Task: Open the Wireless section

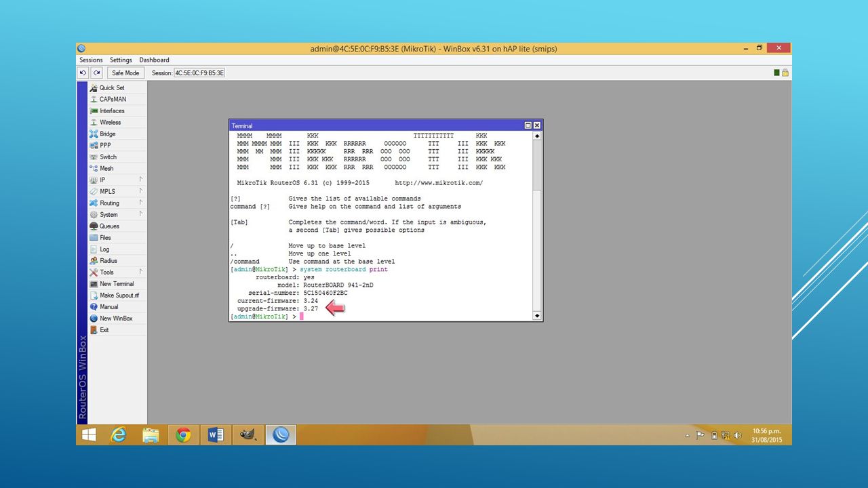Action: (117, 122)
